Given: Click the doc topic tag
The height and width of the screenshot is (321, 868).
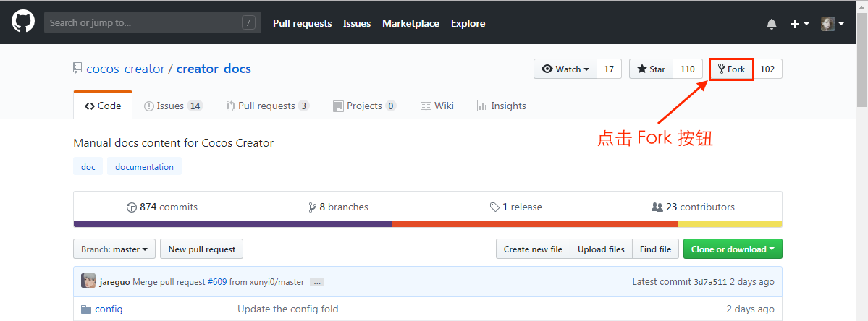Looking at the screenshot, I should coord(88,167).
